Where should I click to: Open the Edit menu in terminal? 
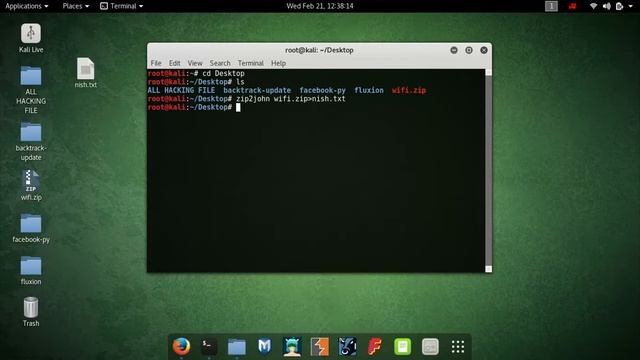click(x=174, y=63)
